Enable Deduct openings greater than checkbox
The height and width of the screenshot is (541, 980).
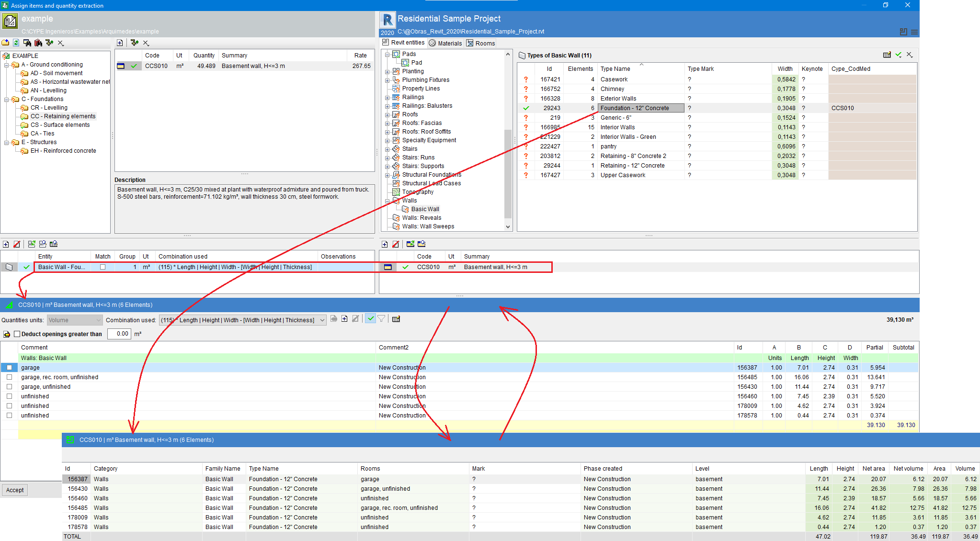click(x=17, y=334)
